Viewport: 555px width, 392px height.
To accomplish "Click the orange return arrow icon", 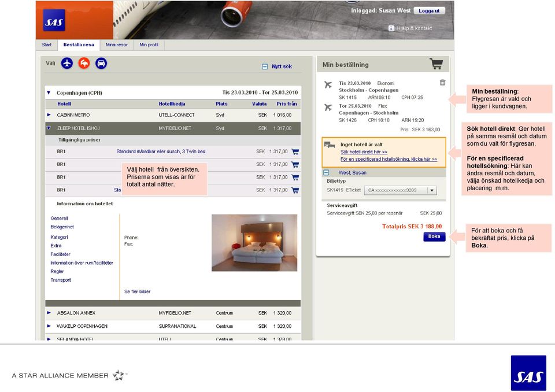I will 84,64.
